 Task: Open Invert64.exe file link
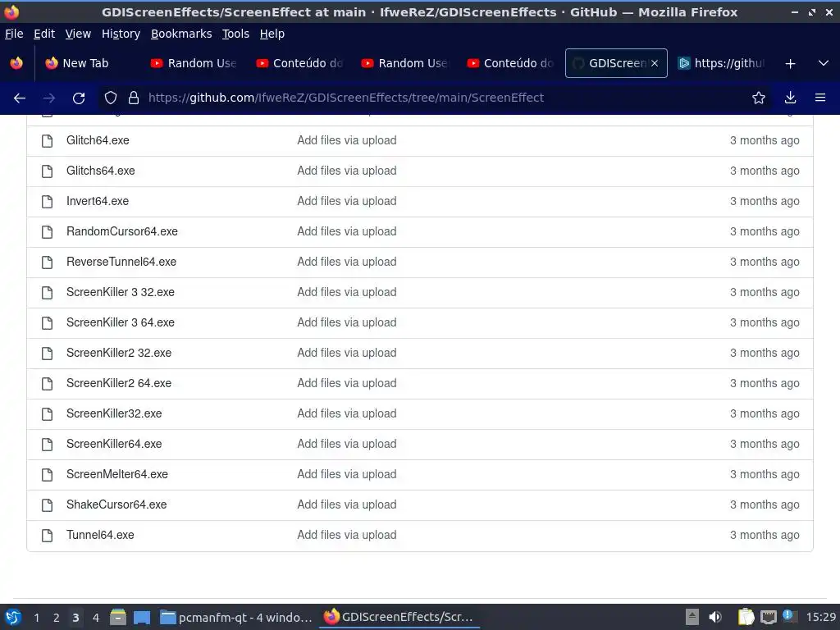98,201
